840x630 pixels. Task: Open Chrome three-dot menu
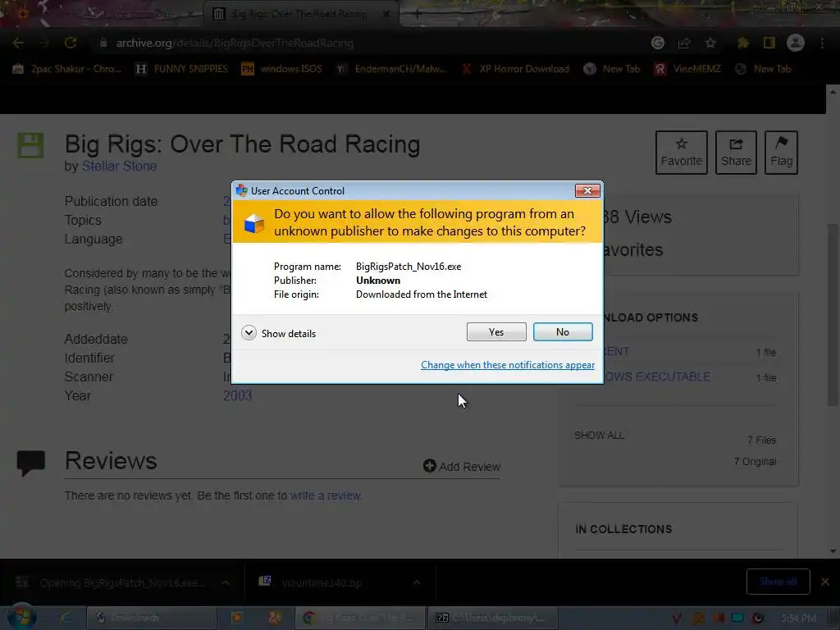[x=822, y=43]
